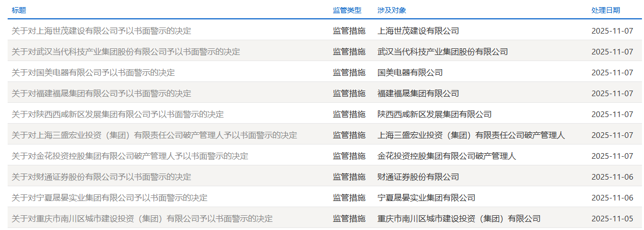Click date 2025-11-07 in 上海三盛宏业 row
The height and width of the screenshot is (230, 644).
pos(612,135)
